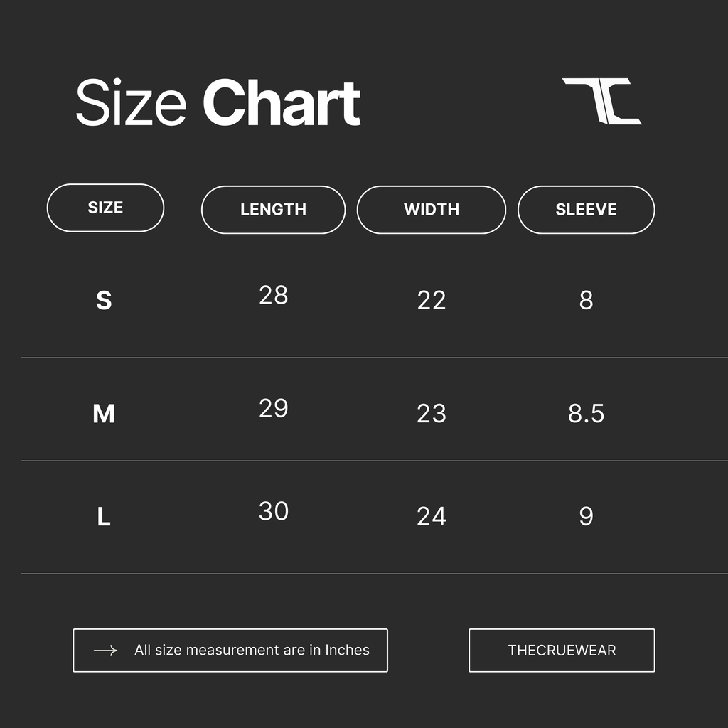Image resolution: width=728 pixels, height=728 pixels.
Task: Select the WIDTH column header
Action: click(x=431, y=210)
